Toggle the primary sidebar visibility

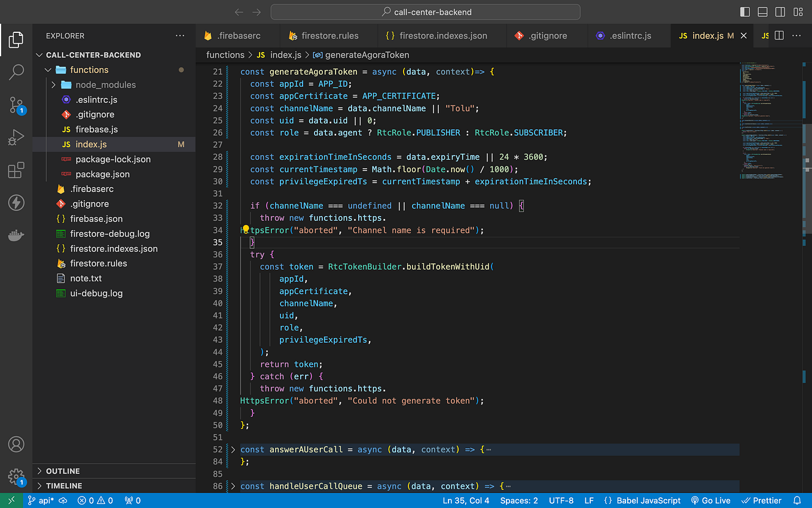tap(744, 11)
